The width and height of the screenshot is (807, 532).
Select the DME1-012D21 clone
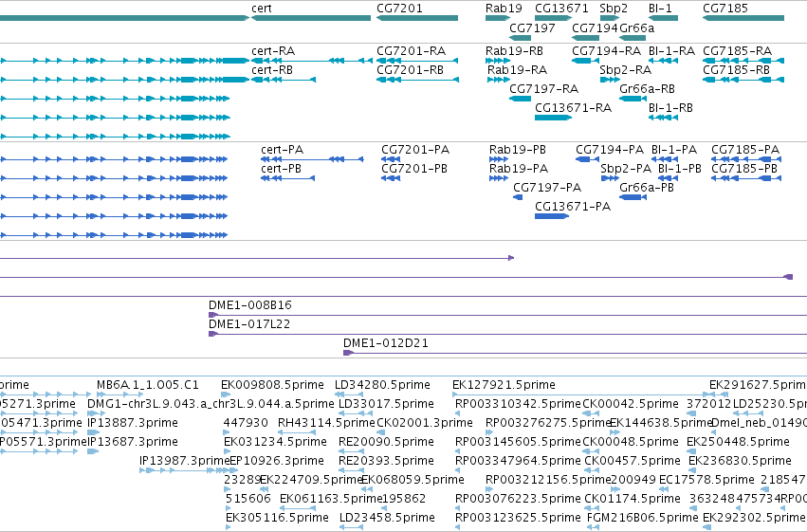[x=575, y=353]
